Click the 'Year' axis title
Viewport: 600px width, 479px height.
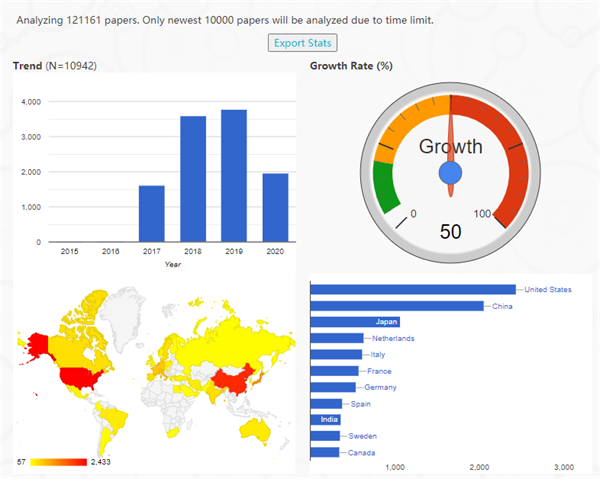click(173, 264)
